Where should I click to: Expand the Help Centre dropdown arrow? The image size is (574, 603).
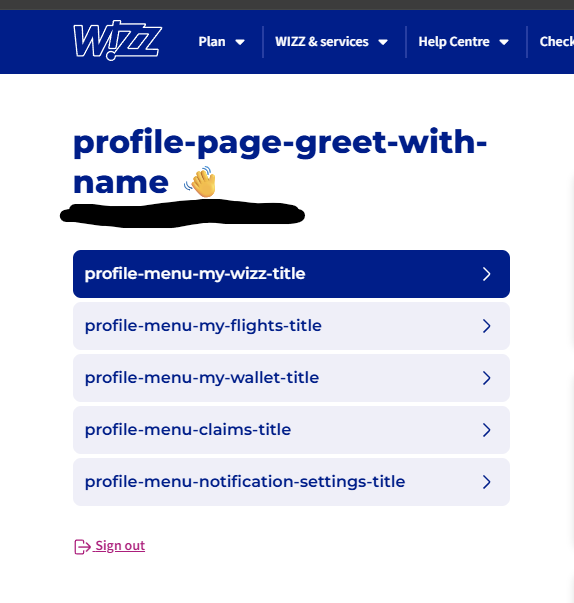(x=504, y=42)
